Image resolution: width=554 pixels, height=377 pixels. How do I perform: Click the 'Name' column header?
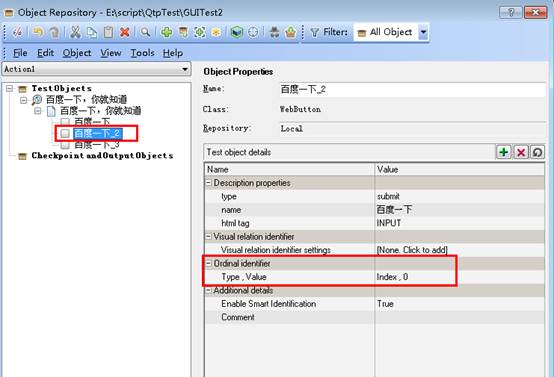coord(289,169)
